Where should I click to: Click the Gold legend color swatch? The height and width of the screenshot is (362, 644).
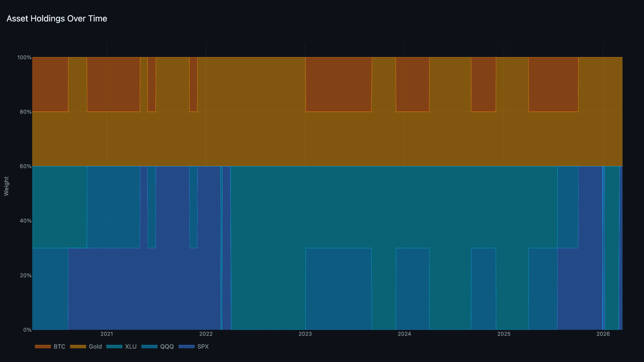(78, 346)
